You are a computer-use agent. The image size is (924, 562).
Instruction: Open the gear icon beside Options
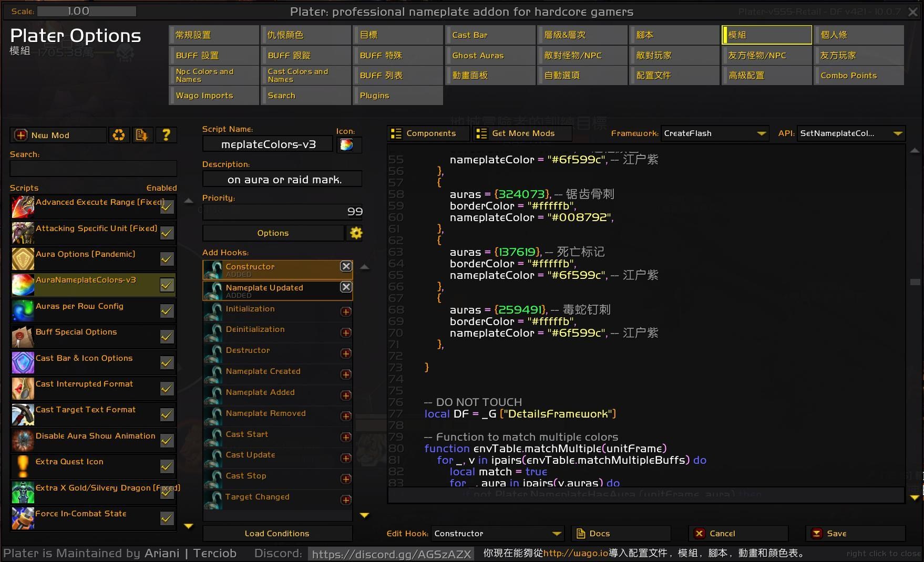click(x=356, y=233)
